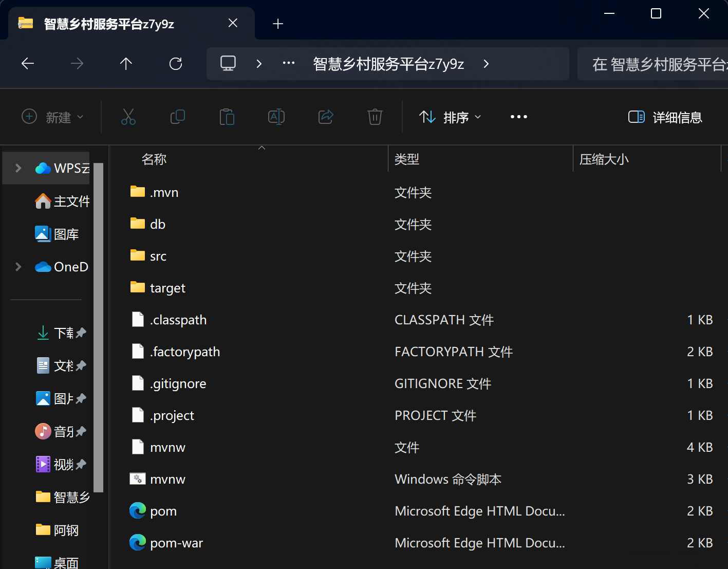Open the 阿钢 folder in sidebar
Screen dimensions: 728x569
pos(57,530)
